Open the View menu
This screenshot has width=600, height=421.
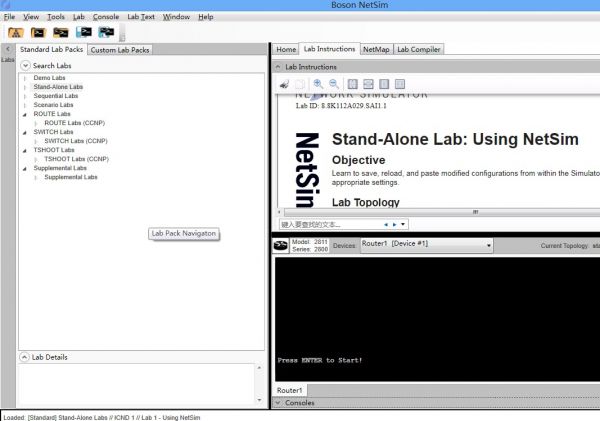click(x=31, y=17)
